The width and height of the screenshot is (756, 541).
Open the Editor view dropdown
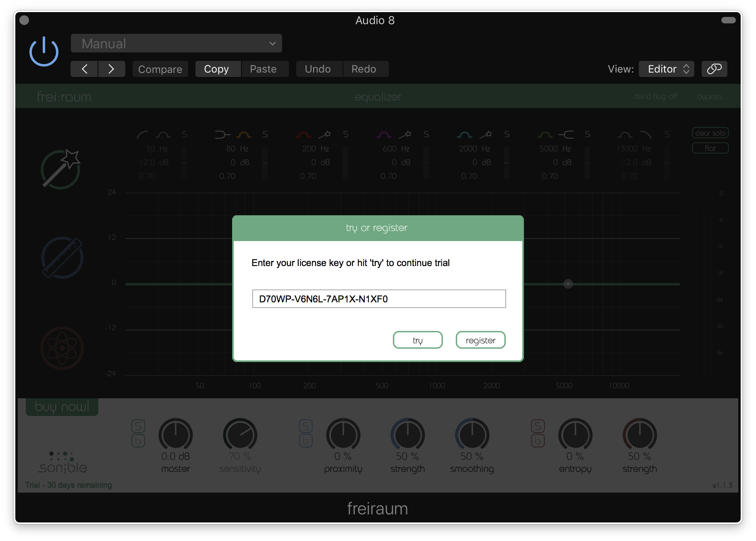667,69
